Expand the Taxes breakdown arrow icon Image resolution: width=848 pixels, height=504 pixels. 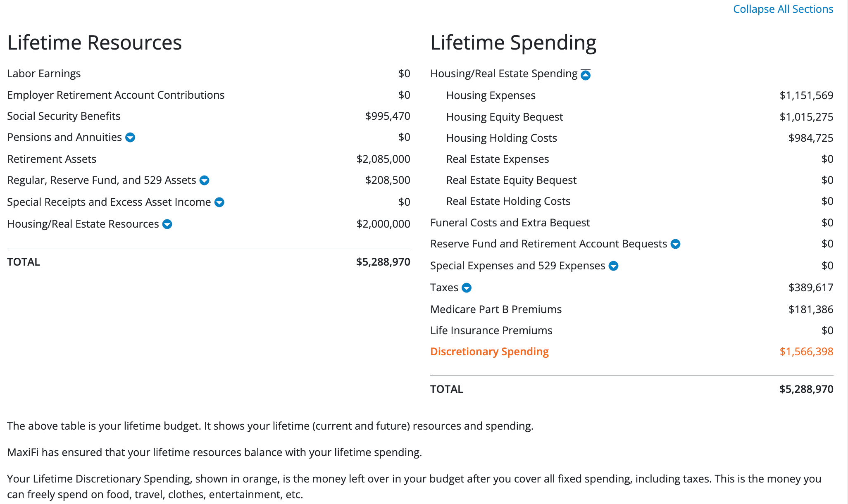(x=467, y=288)
